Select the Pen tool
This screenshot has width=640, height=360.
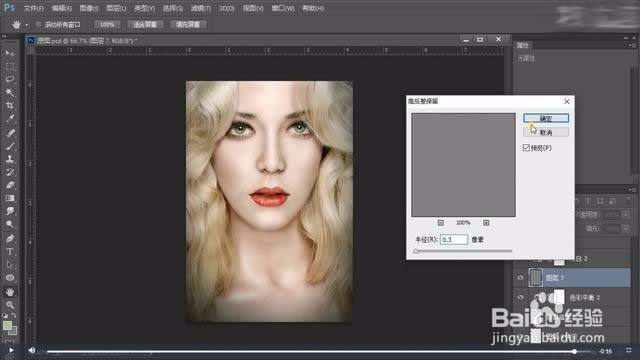(10, 238)
